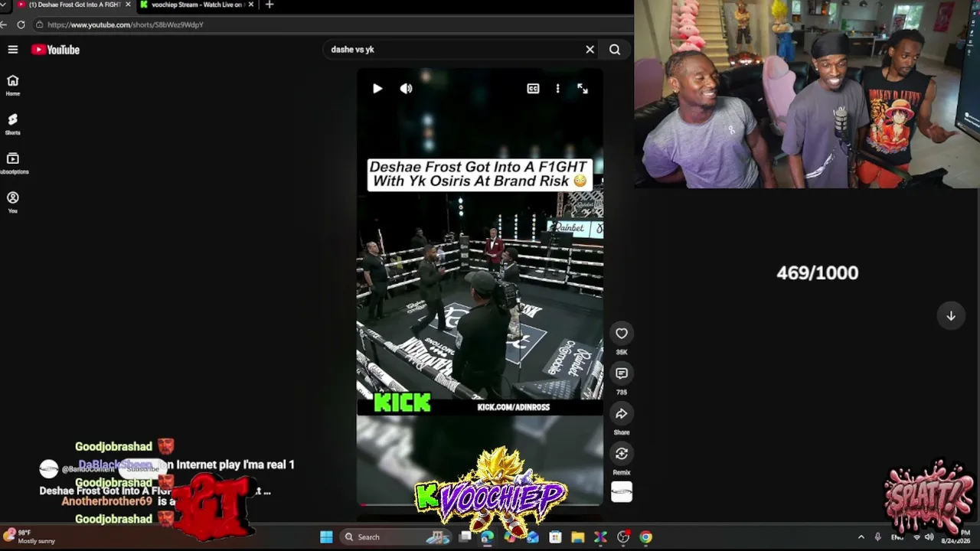Open Google Chrome from the taskbar

click(x=646, y=537)
